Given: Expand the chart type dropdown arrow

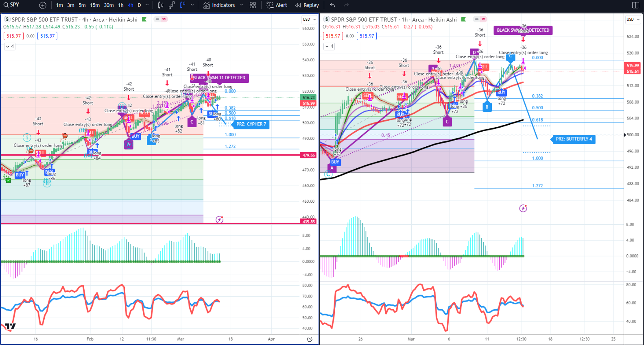Looking at the screenshot, I should click(x=192, y=5).
